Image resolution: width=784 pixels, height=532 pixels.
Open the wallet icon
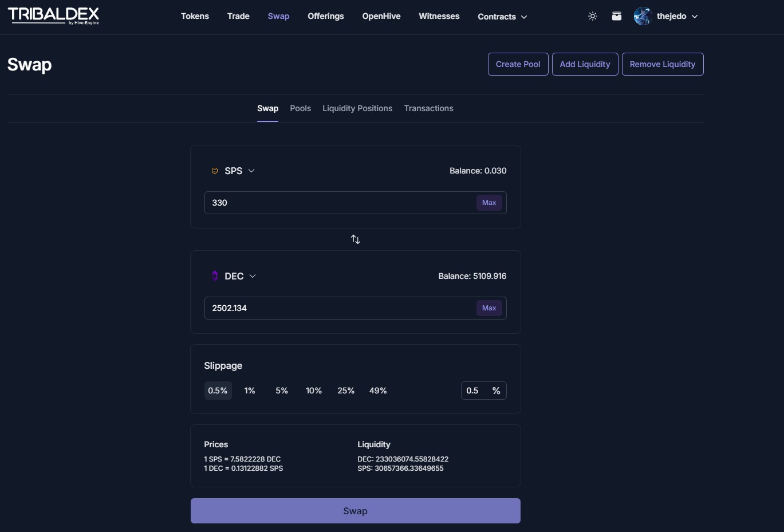(617, 16)
